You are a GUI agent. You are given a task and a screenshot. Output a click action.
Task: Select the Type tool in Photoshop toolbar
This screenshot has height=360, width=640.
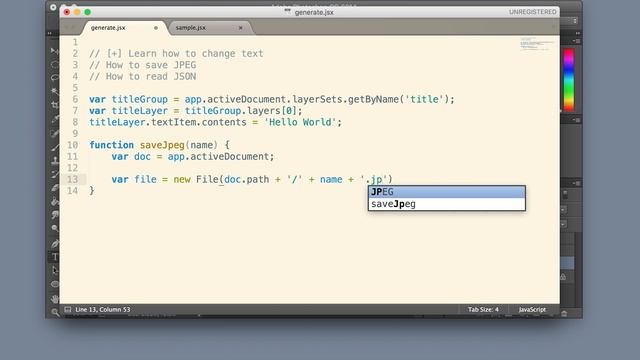point(54,257)
